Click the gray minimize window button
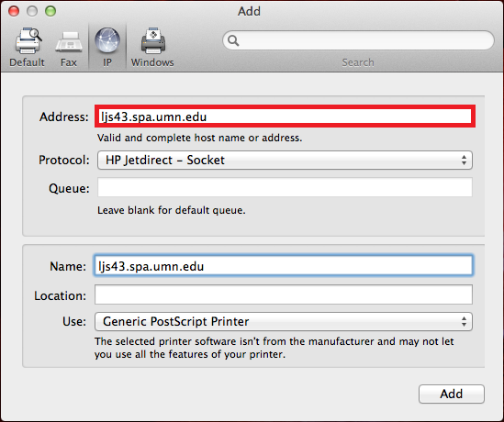 (32, 11)
